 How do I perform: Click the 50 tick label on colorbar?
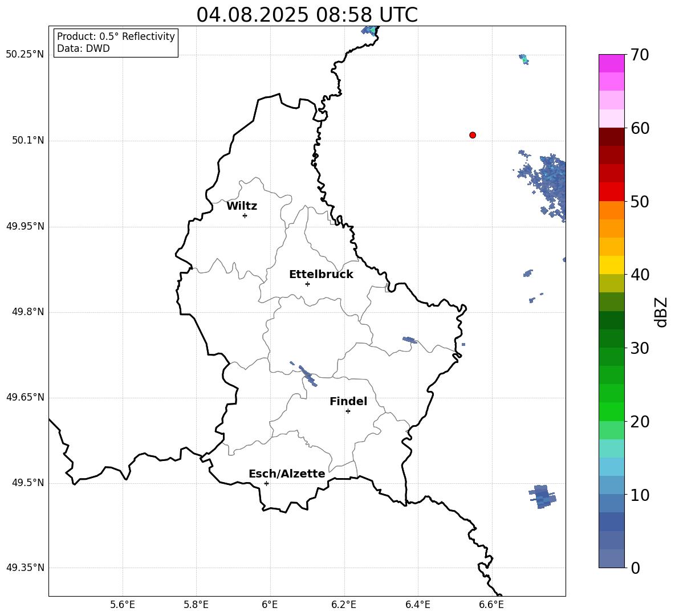pyautogui.click(x=640, y=201)
